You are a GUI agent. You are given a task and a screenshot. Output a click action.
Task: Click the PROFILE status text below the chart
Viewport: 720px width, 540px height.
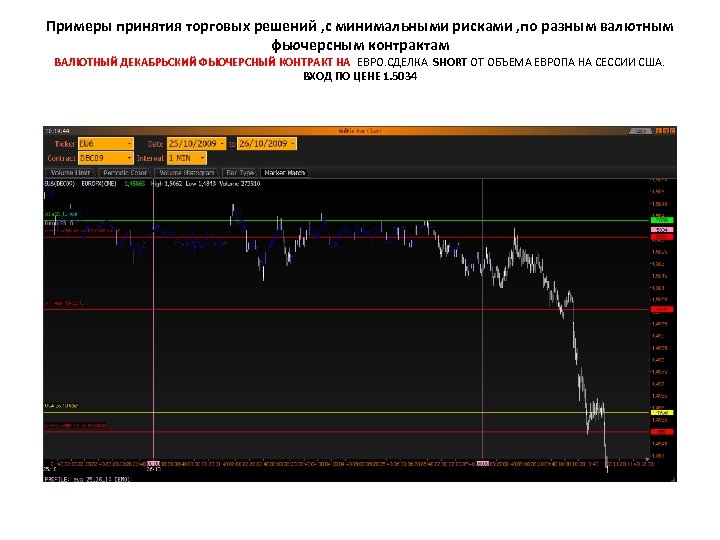pos(87,479)
